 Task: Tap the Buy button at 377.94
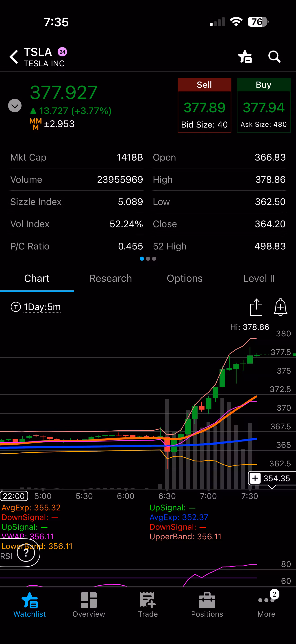[263, 105]
